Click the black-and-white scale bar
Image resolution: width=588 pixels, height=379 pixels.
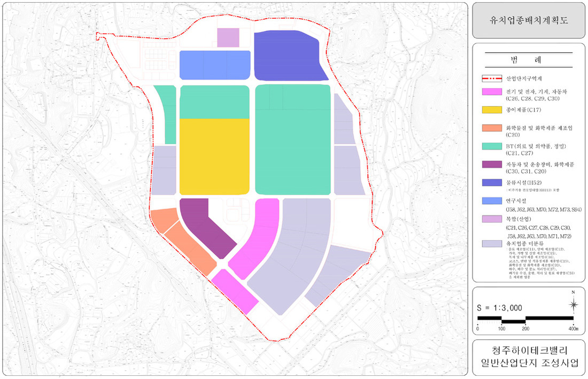pos(525,319)
